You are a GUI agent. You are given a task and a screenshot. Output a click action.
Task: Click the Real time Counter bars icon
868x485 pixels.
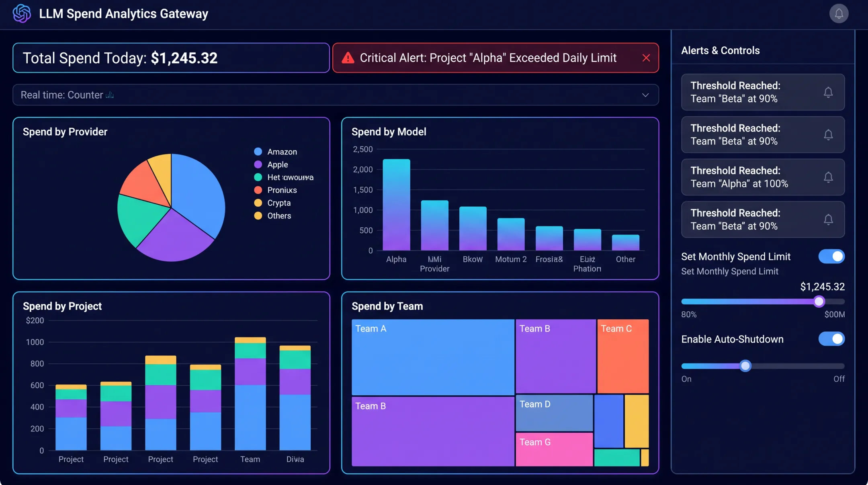point(110,95)
